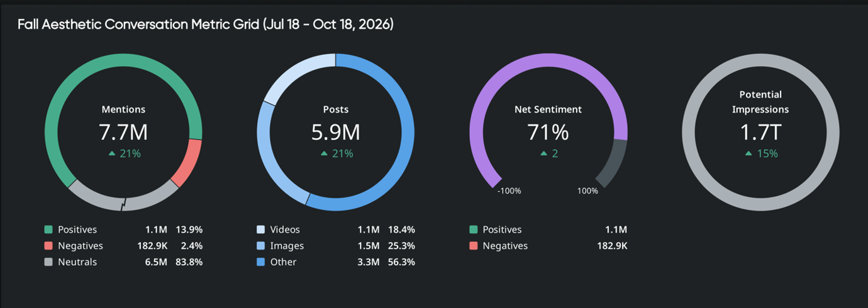Image resolution: width=868 pixels, height=308 pixels.
Task: Click the red Negatives segment of Mentions donut
Action: click(188, 162)
